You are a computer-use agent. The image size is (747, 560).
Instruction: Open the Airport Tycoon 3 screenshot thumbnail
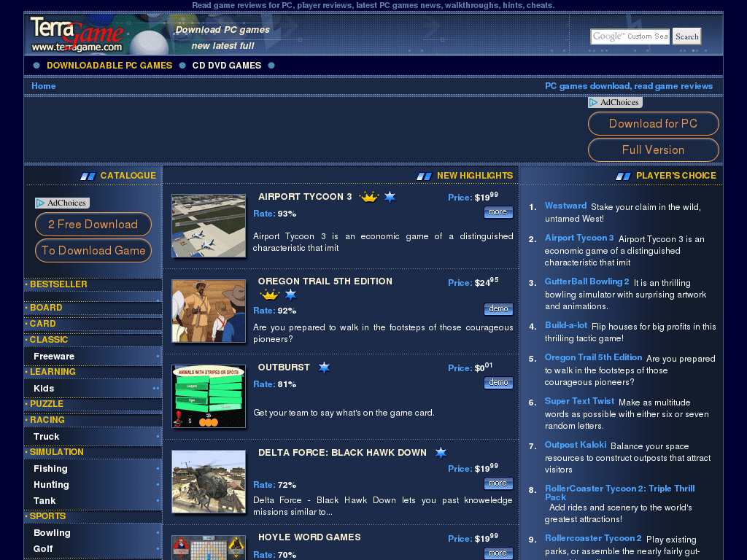pos(209,226)
